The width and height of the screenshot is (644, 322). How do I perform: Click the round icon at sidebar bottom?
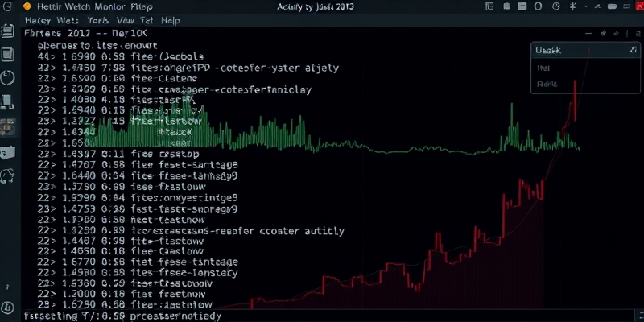point(7,308)
